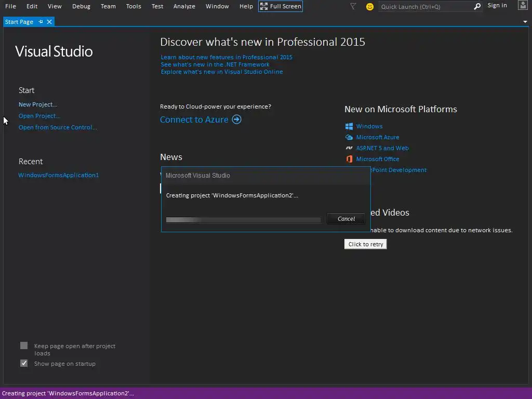Click the notifications filter flag icon

click(353, 6)
